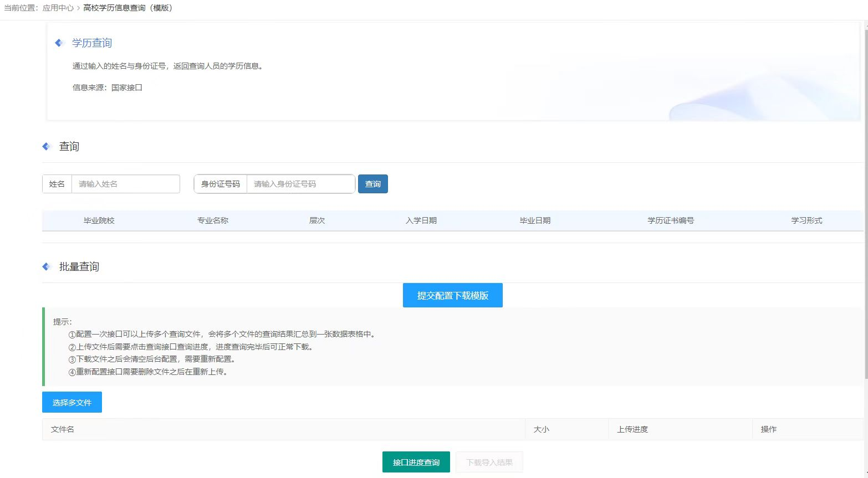Click the diamond icon beside 批量查询 heading
This screenshot has width=868, height=478.
pyautogui.click(x=47, y=266)
